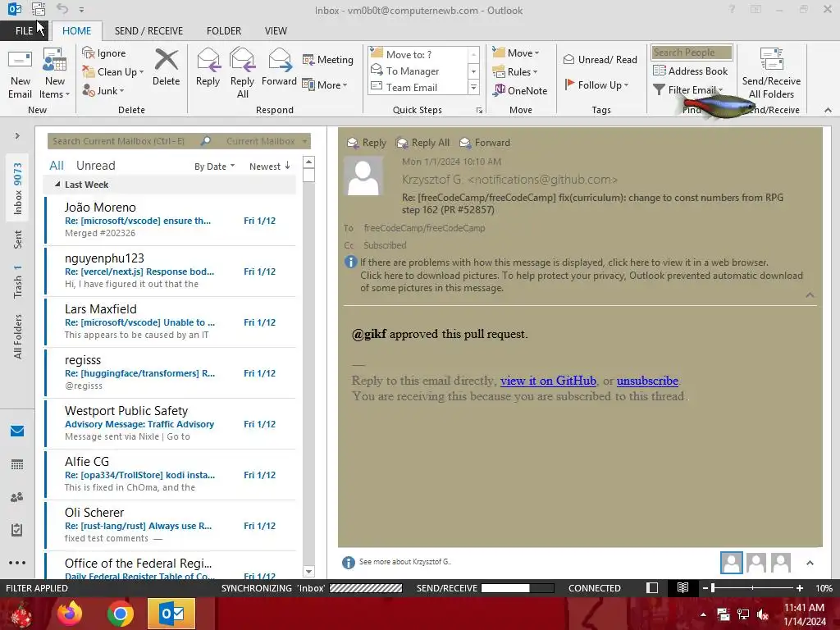The height and width of the screenshot is (630, 840).
Task: Click the Search Current Mailbox field
Action: coord(123,141)
